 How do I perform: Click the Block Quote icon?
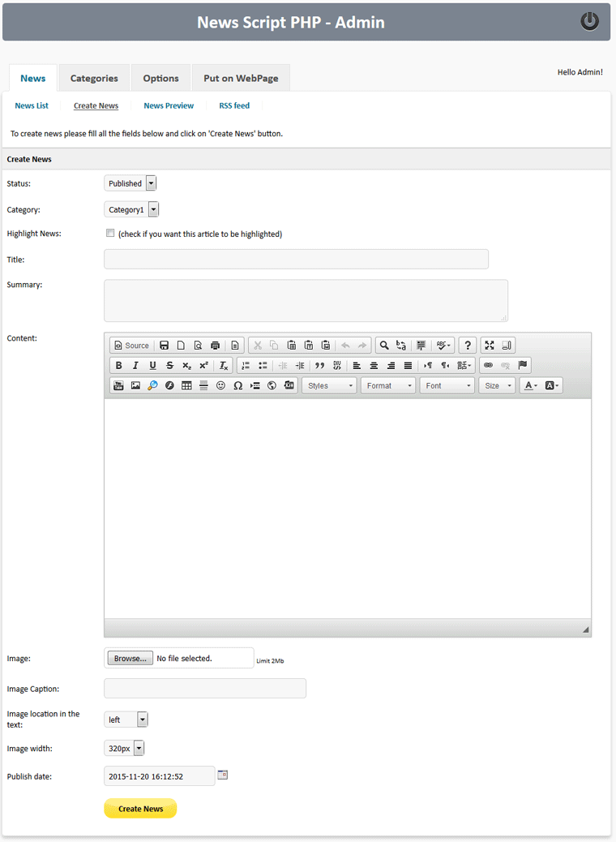[x=320, y=365]
